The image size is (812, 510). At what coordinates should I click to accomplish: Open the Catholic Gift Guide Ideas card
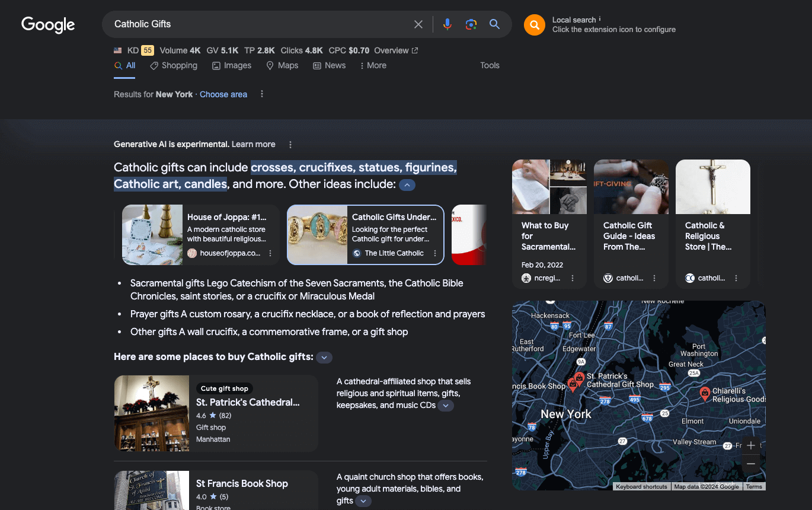click(x=631, y=224)
